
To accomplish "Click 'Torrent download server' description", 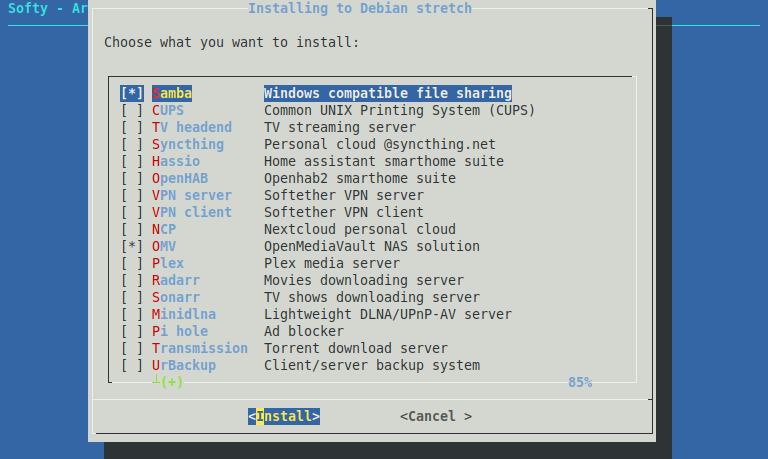I will tap(356, 348).
